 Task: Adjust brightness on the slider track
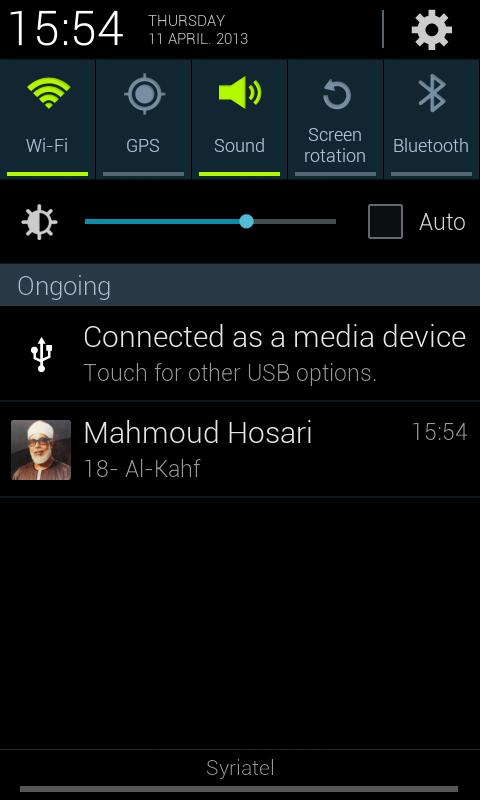[210, 221]
